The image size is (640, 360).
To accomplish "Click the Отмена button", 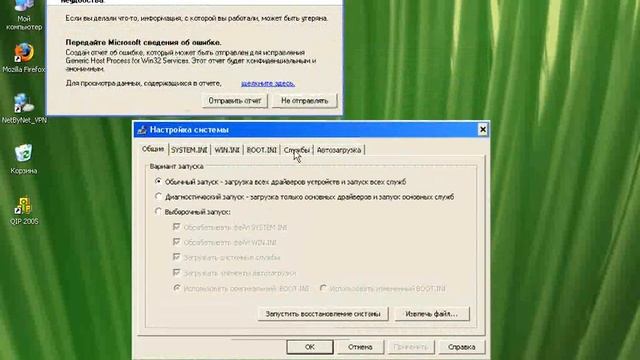I will (360, 347).
